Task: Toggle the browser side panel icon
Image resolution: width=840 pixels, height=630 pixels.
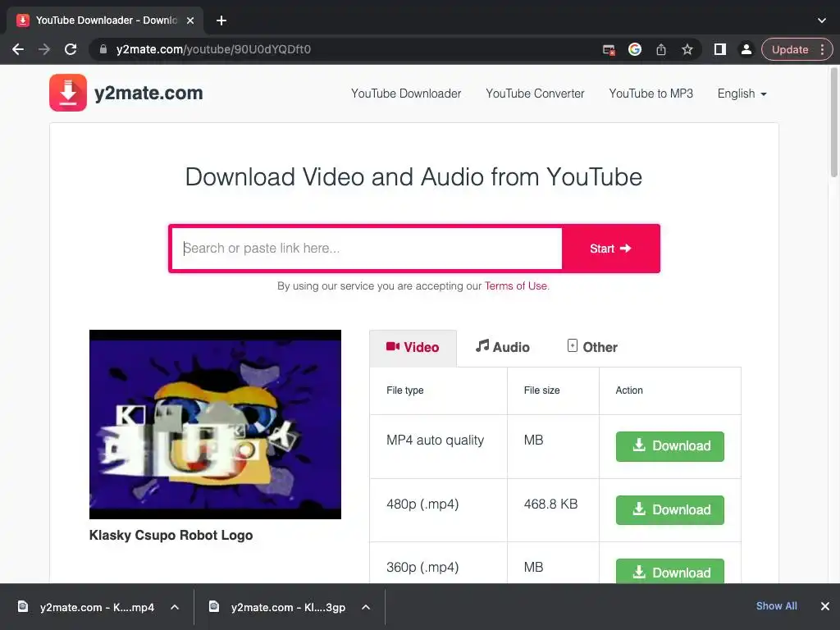Action: (720, 49)
